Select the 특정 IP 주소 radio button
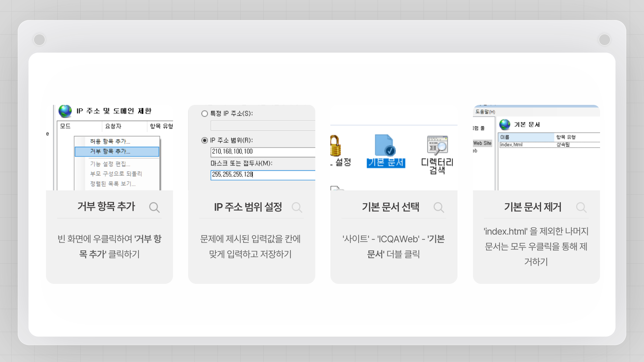 click(x=205, y=114)
